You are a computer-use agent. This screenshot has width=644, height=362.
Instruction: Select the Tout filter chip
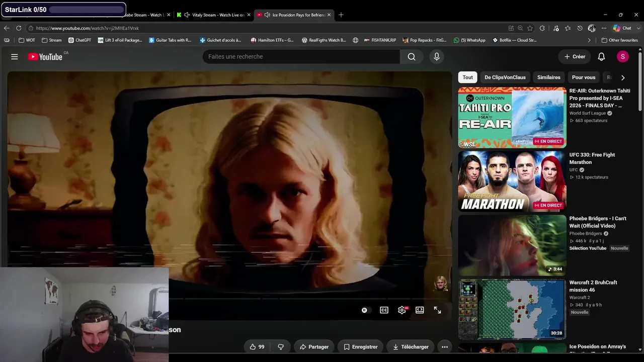pyautogui.click(x=468, y=77)
